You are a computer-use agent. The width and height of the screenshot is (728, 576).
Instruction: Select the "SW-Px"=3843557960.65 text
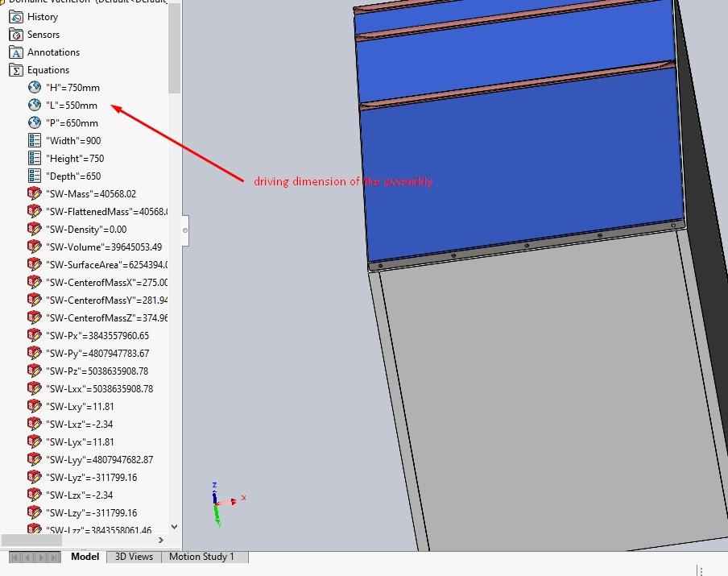(x=97, y=336)
